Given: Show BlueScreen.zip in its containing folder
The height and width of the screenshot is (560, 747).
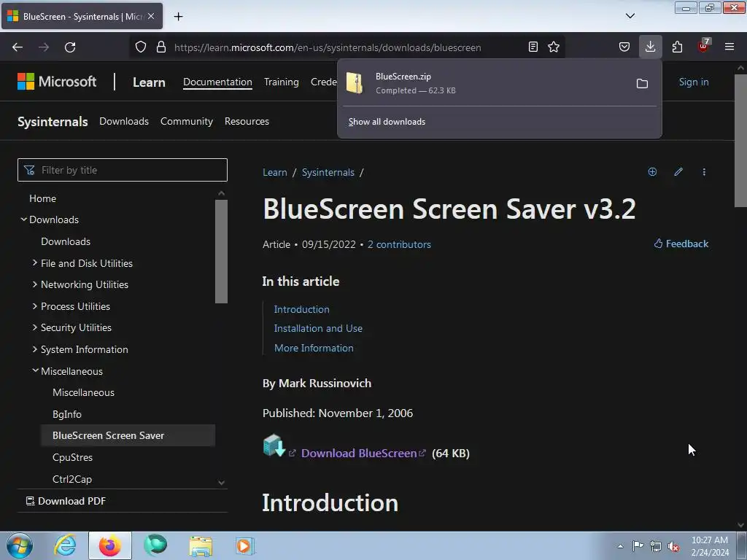Looking at the screenshot, I should click(x=642, y=84).
